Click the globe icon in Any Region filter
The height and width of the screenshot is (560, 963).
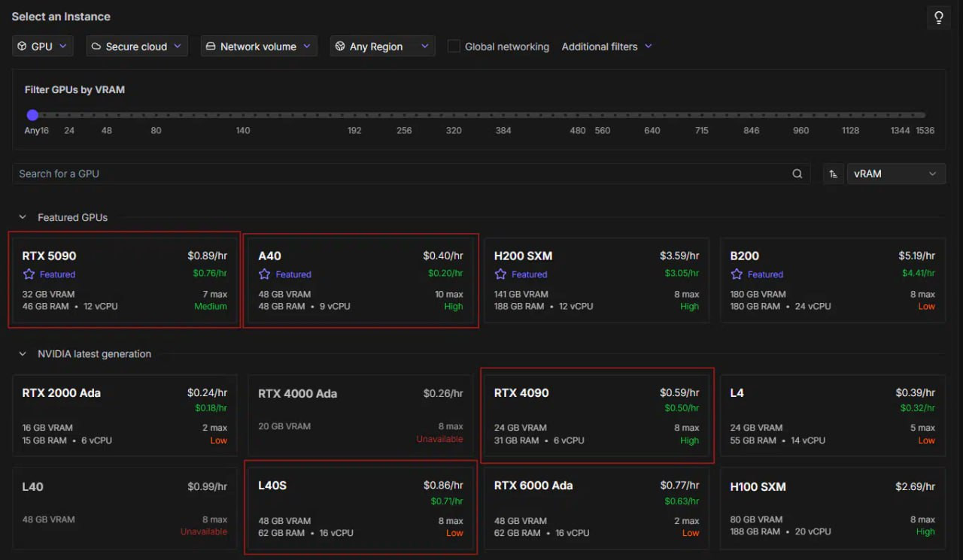point(340,47)
